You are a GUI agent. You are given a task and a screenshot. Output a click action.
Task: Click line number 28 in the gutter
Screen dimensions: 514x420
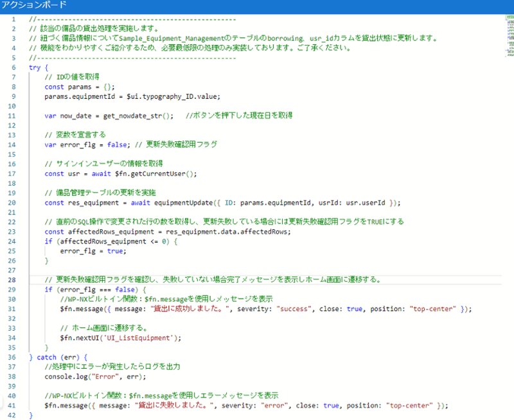pos(12,280)
